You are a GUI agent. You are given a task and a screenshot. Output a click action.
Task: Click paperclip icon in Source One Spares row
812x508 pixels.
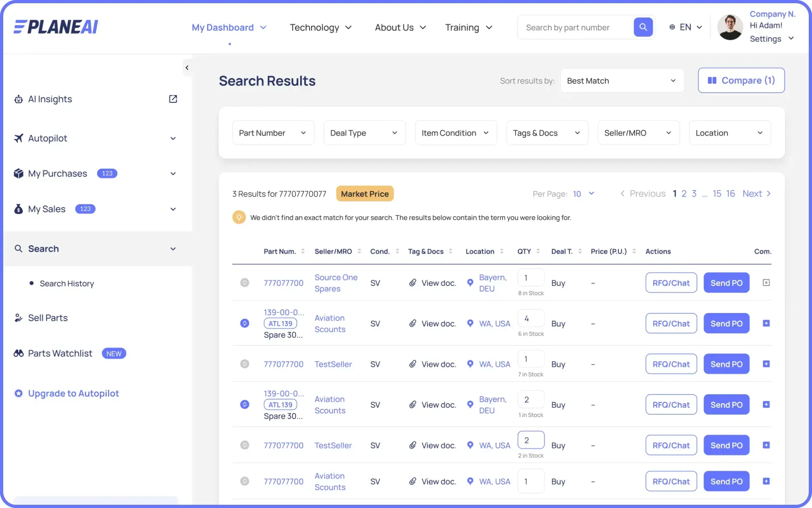[412, 283]
